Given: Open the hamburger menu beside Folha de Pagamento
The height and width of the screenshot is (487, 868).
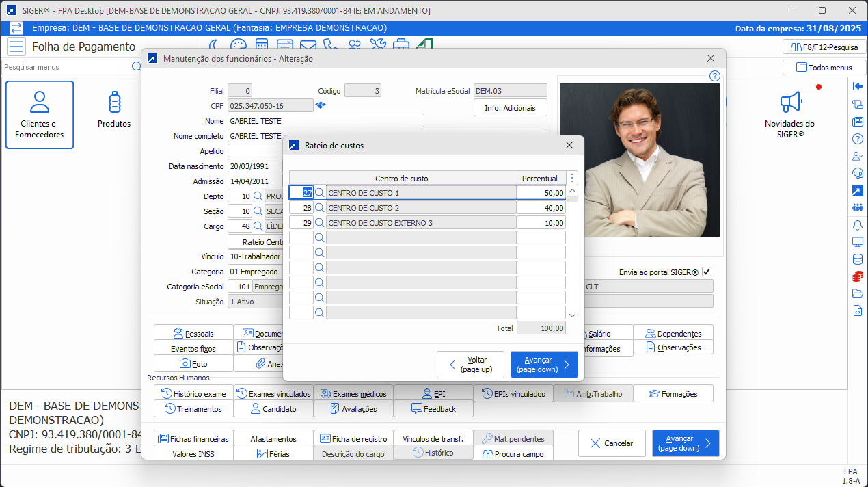Looking at the screenshot, I should click(x=16, y=47).
